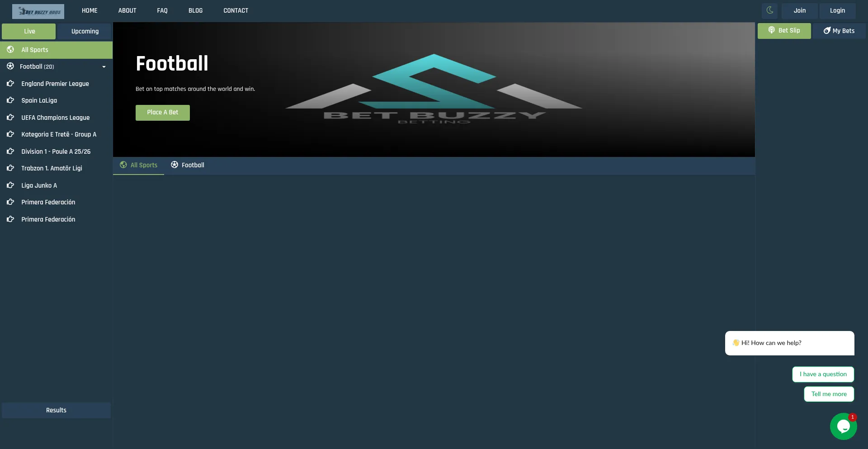Click the globe icon in All Sports sidebar

(x=10, y=50)
